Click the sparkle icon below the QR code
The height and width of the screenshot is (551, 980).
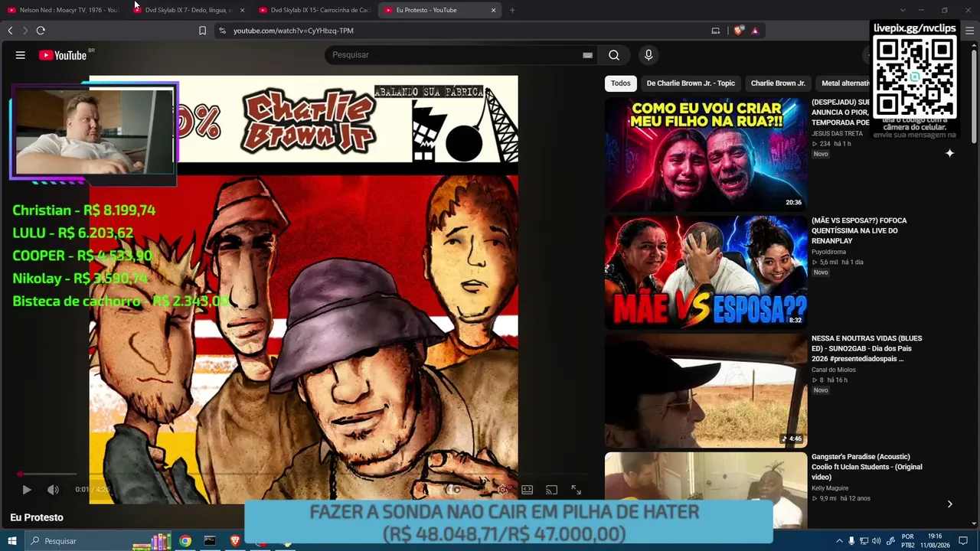coord(949,153)
